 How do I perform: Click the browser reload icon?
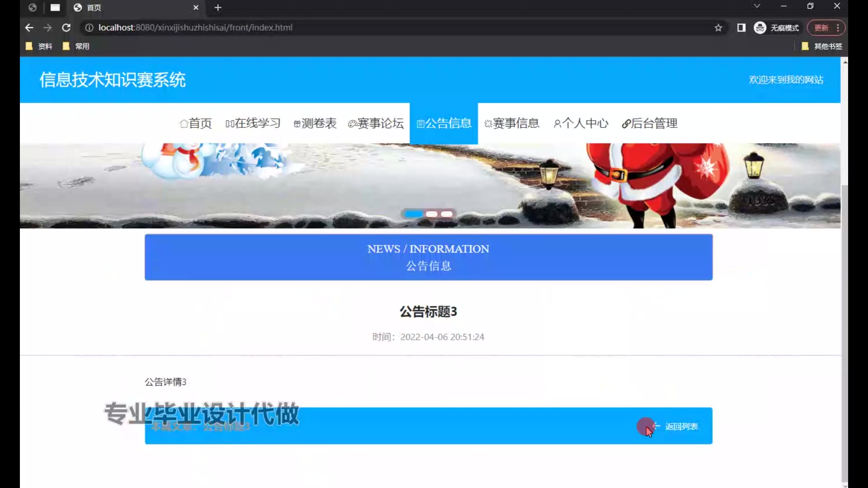click(x=66, y=28)
